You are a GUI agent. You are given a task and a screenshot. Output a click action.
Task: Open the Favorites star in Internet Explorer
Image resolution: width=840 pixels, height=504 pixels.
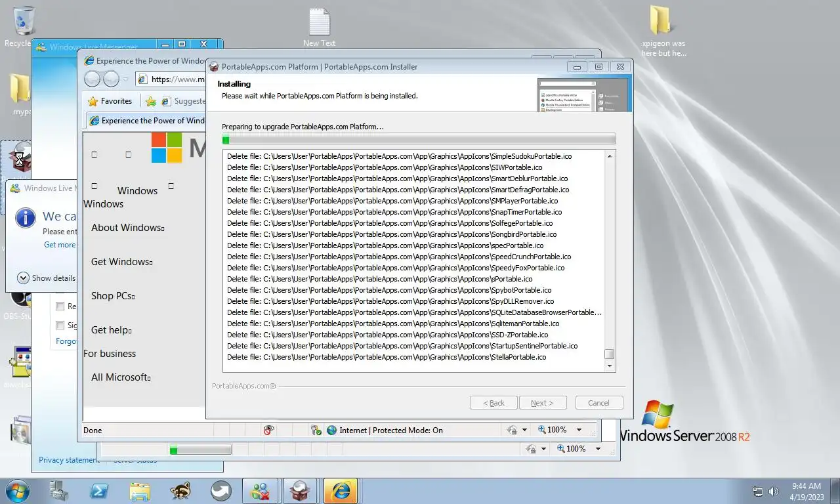pyautogui.click(x=110, y=101)
